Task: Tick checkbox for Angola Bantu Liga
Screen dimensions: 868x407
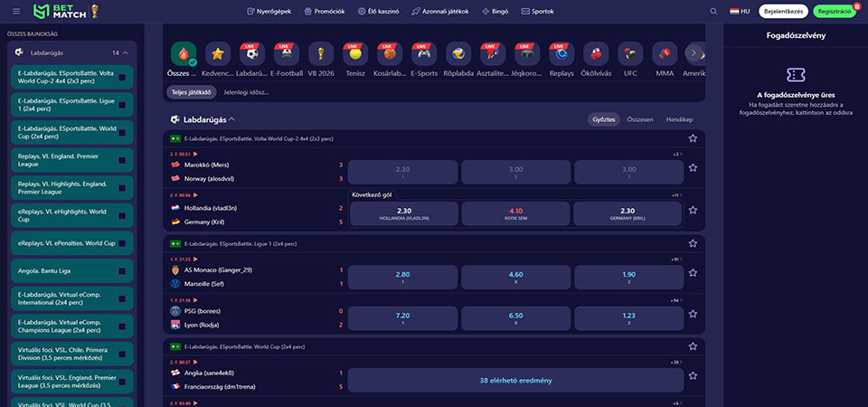Action: click(x=122, y=271)
